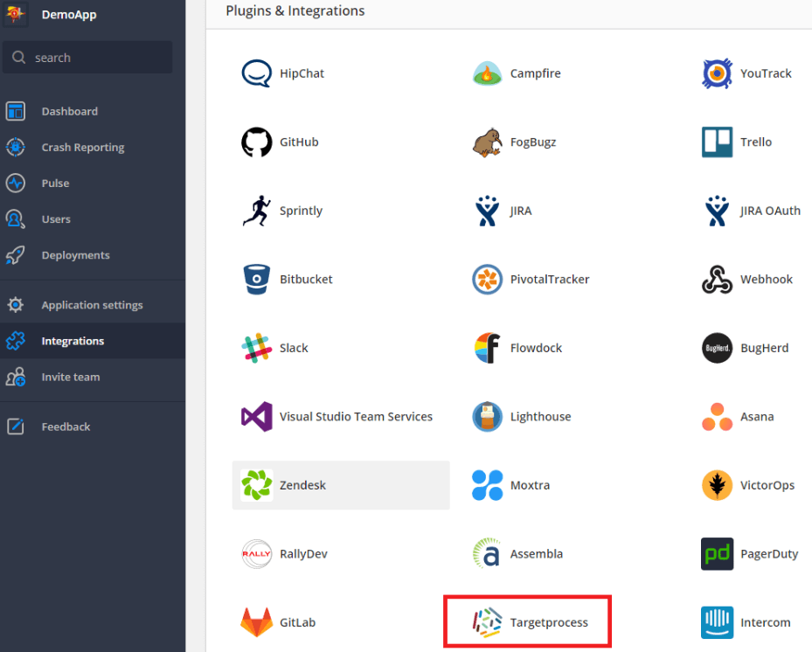
Task: Navigate to Application settings
Action: point(92,305)
